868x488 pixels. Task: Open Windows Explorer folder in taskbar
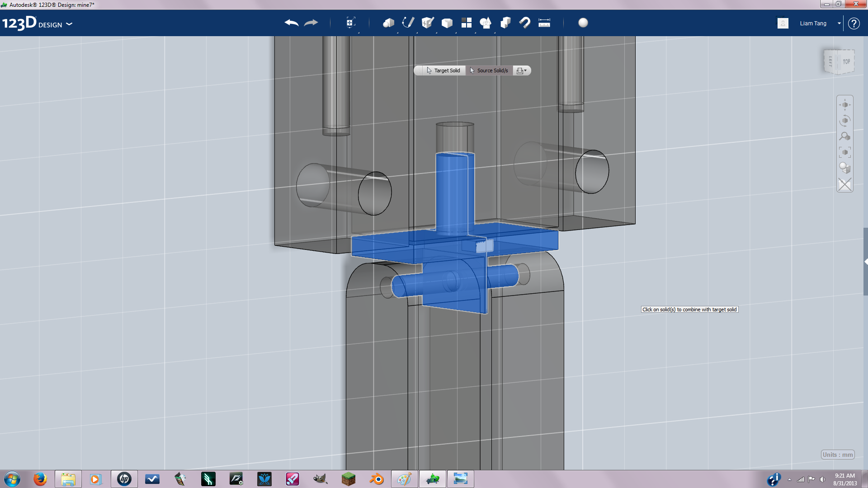[x=68, y=479]
